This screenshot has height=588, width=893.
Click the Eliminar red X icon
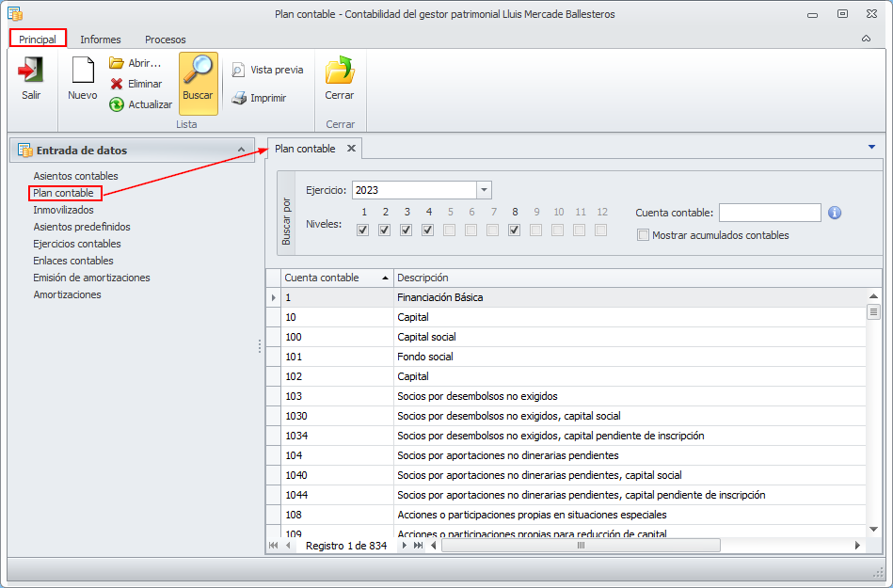pos(117,84)
